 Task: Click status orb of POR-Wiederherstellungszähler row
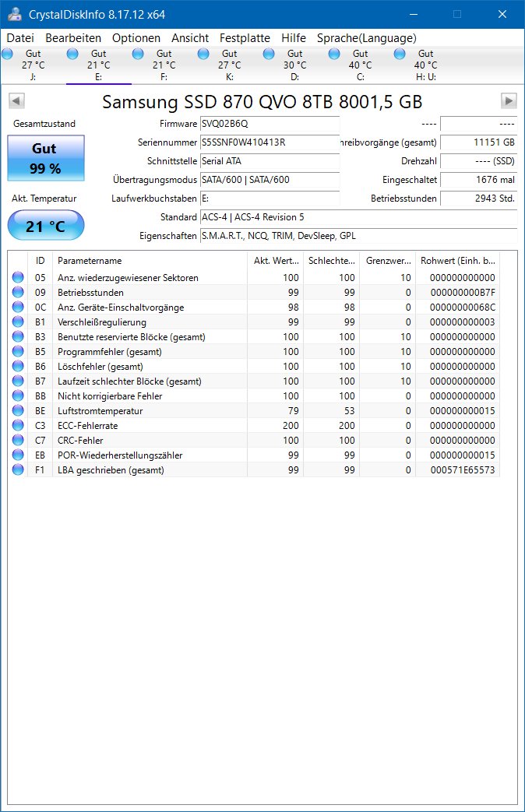click(x=18, y=455)
